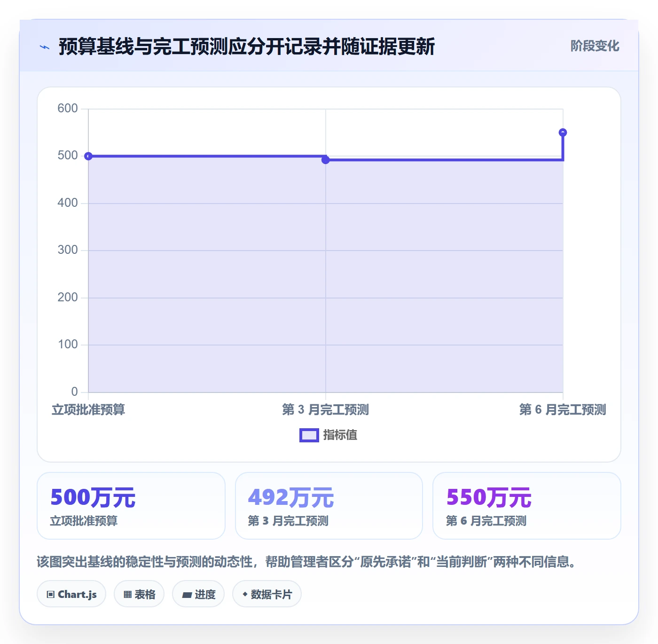Screen dimensions: 658x644
Task: Click the diamond icon in the 数据卡片 tag
Action: 245,594
